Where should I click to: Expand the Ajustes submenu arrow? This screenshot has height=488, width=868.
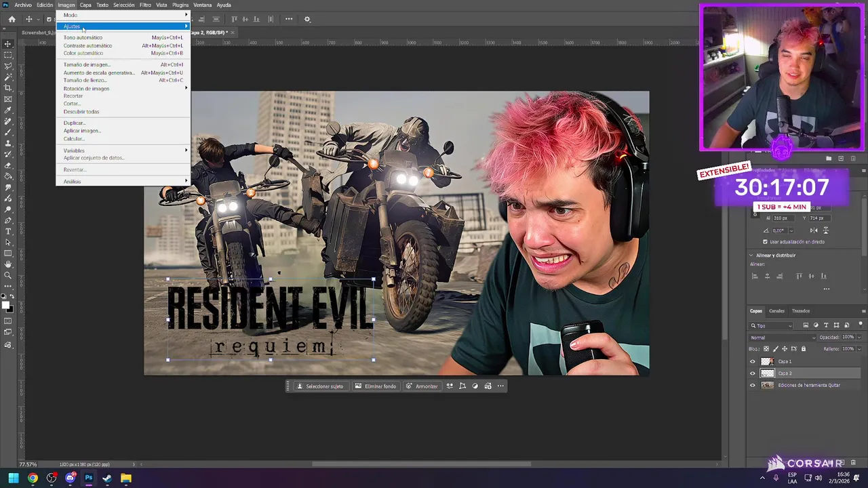click(186, 26)
